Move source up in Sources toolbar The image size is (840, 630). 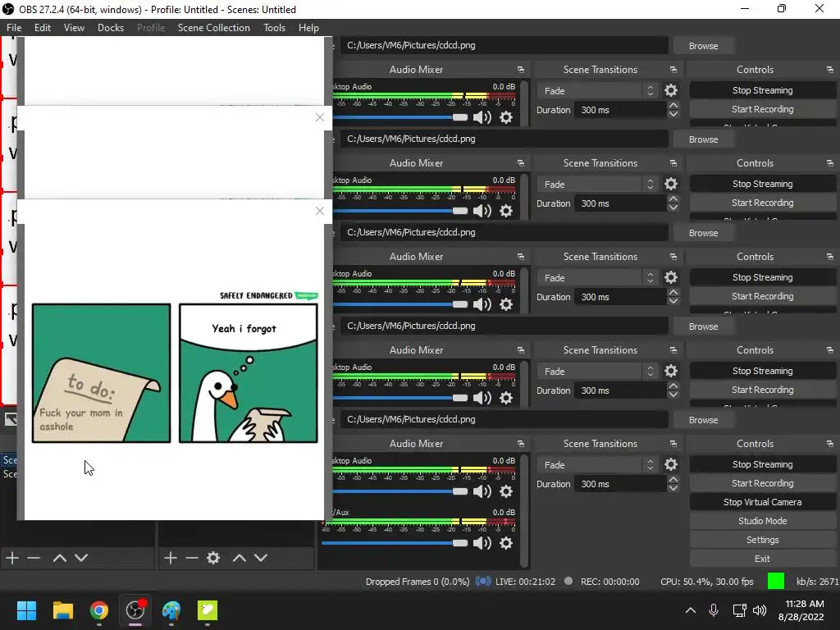[x=239, y=558]
